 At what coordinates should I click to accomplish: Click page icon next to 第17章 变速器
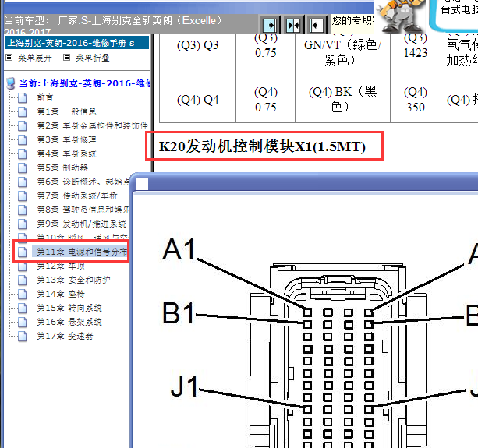tap(23, 336)
